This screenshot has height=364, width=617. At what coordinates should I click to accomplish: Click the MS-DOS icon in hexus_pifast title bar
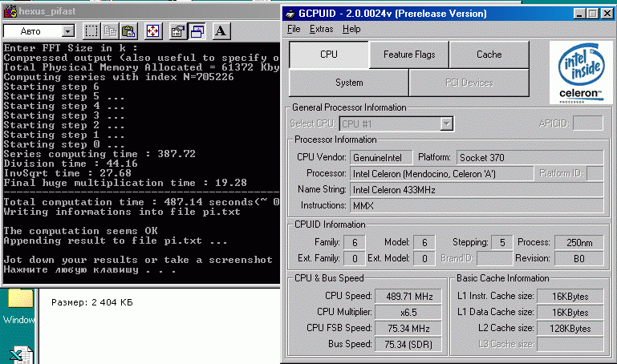point(10,11)
